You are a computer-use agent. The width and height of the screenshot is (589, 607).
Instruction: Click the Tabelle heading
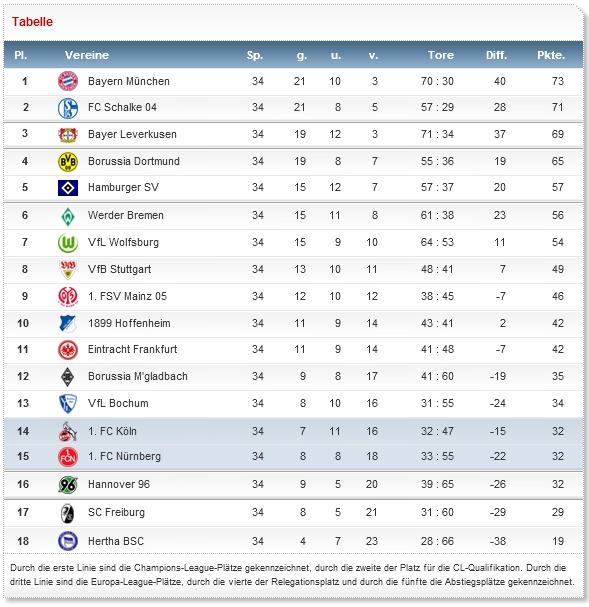(x=32, y=22)
